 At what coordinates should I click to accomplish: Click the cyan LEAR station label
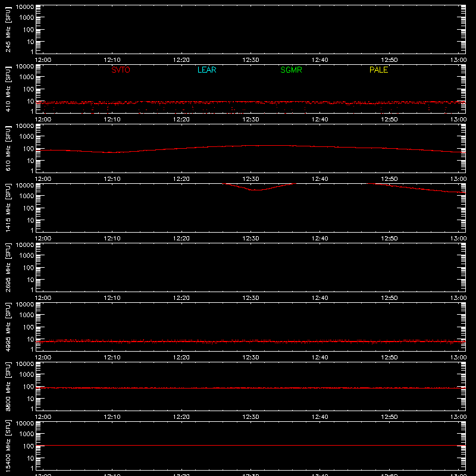tap(206, 70)
